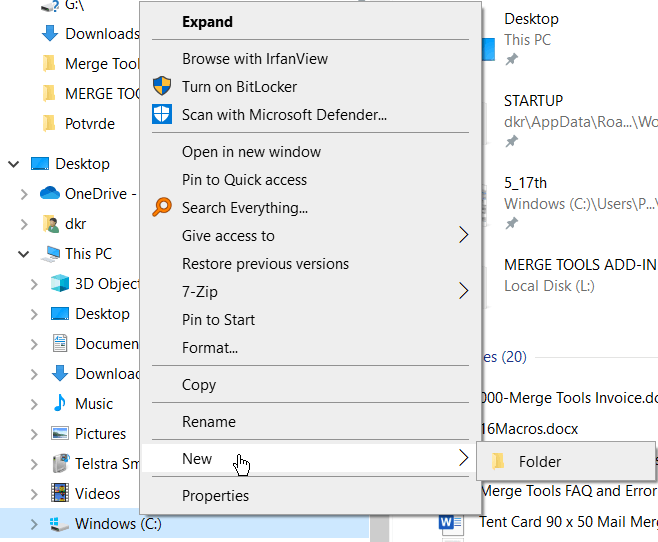
Task: Choose Format... from menu
Action: pyautogui.click(x=311, y=347)
